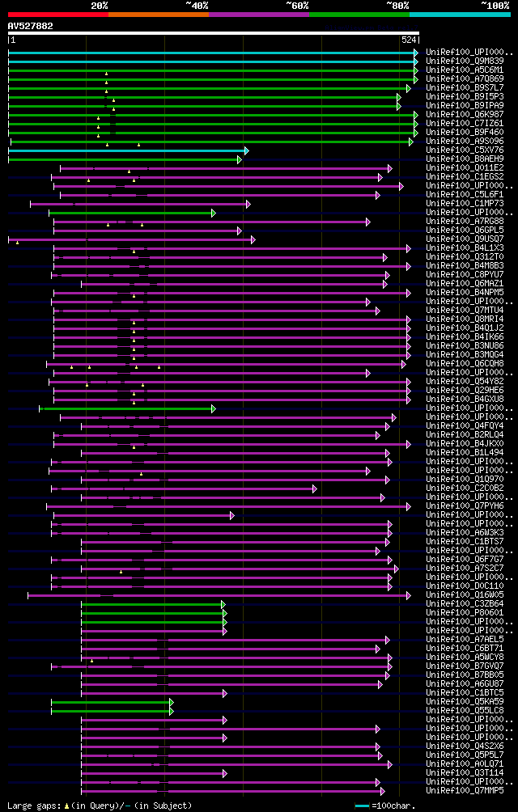Open hit UniRef100_A7Q869
Screen dimensions: 518x812
(464, 78)
